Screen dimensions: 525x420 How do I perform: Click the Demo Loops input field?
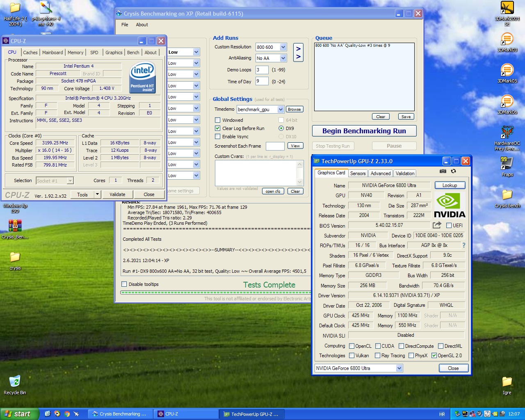tap(262, 70)
